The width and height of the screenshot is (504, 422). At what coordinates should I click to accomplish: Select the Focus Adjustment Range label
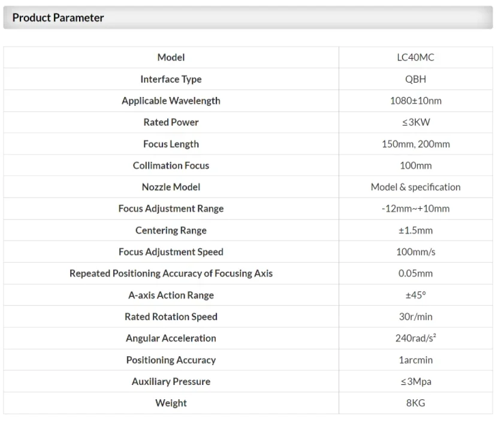[x=171, y=208]
